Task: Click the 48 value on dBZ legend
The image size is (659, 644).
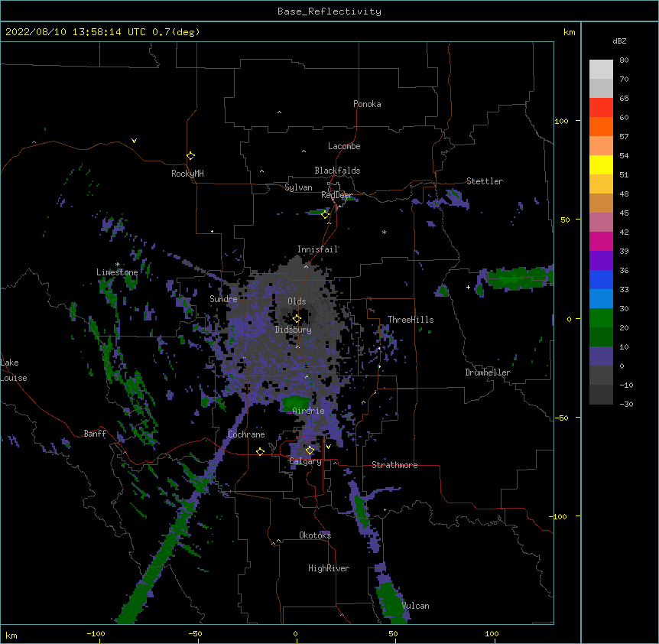Action: click(x=624, y=194)
